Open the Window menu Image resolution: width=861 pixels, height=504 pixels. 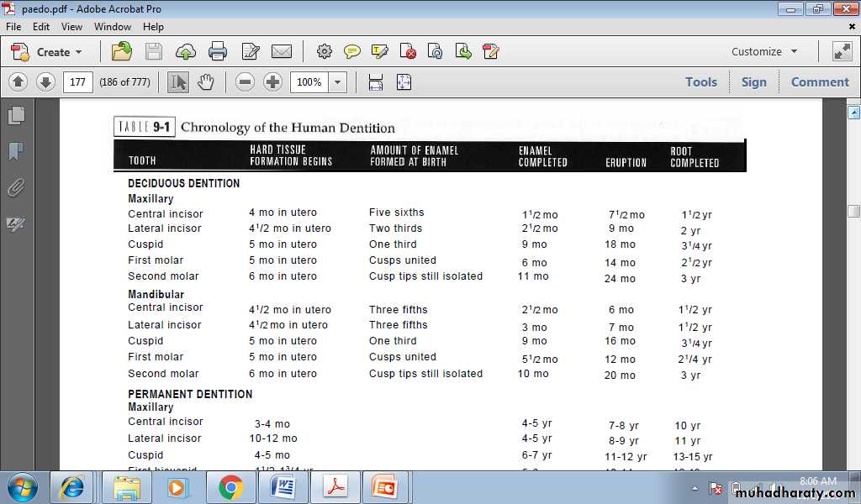point(112,27)
